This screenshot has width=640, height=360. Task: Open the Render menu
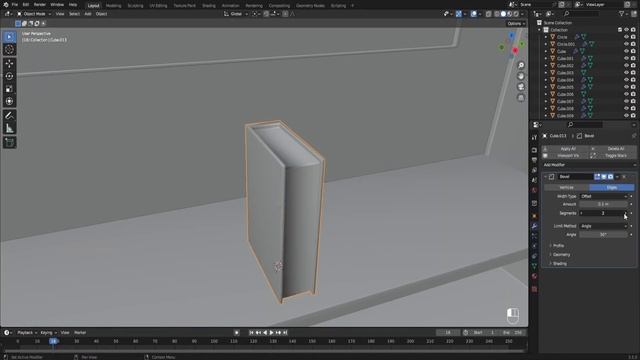coord(40,4)
